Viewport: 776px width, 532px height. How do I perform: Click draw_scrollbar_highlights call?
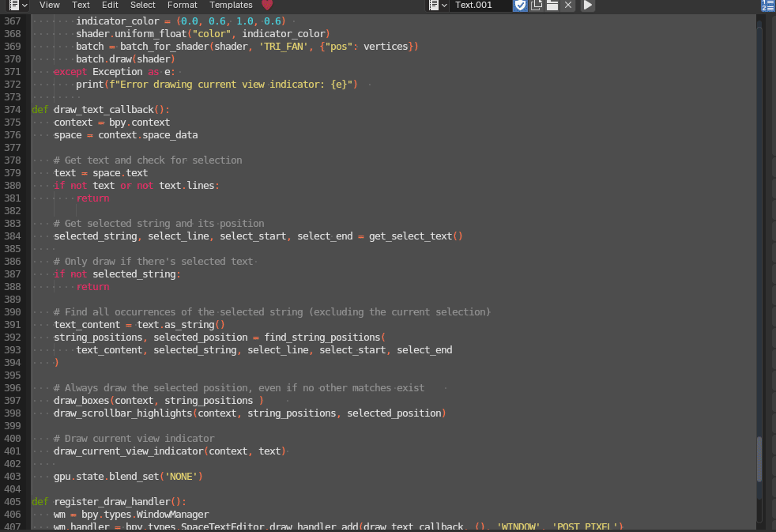tap(250, 413)
